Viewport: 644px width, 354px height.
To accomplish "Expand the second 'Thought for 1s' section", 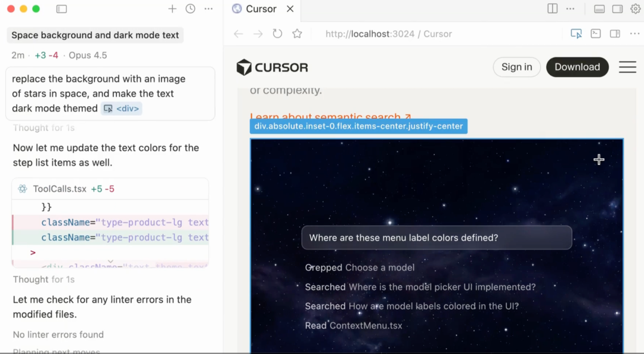I will point(44,279).
